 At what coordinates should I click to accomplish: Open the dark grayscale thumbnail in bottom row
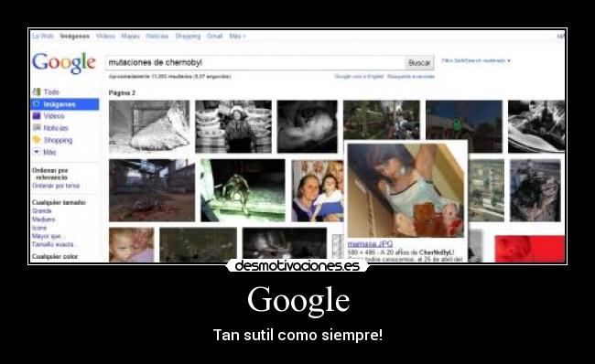click(x=285, y=244)
